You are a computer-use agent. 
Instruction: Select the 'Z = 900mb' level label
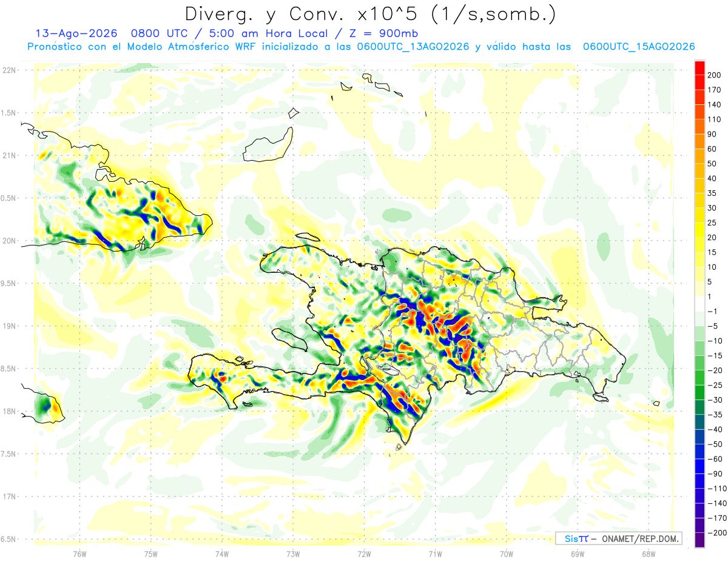tap(385, 33)
